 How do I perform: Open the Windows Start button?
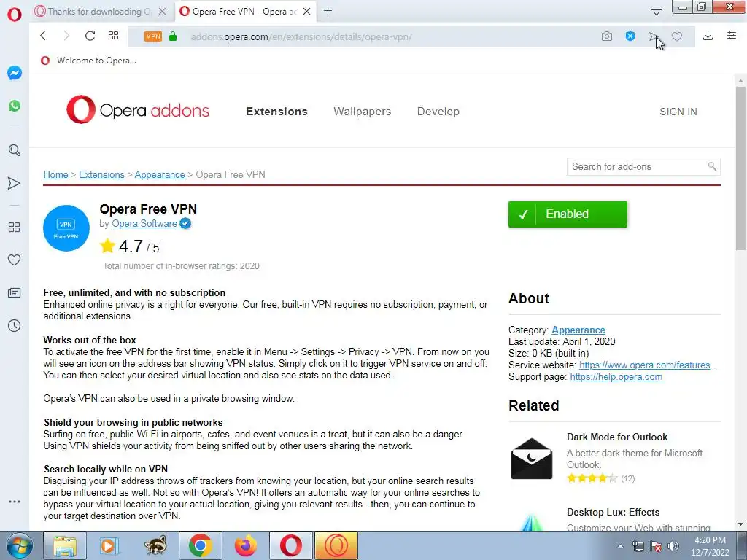pyautogui.click(x=19, y=545)
